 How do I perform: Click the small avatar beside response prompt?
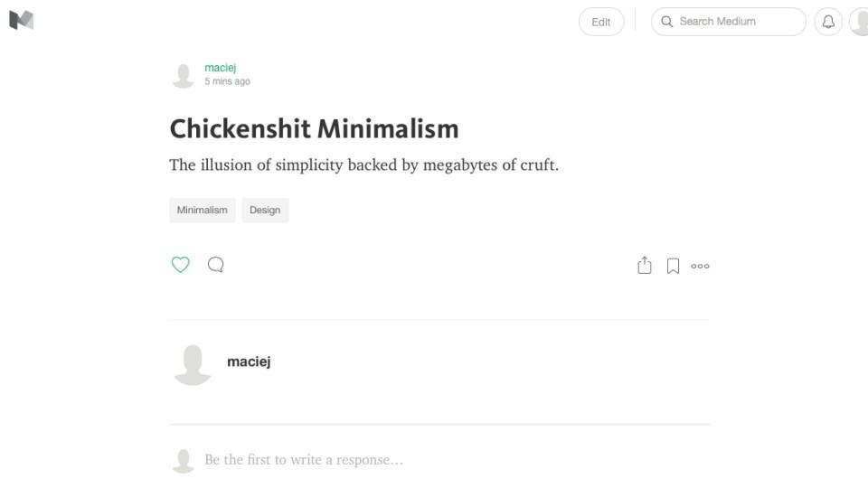(184, 461)
